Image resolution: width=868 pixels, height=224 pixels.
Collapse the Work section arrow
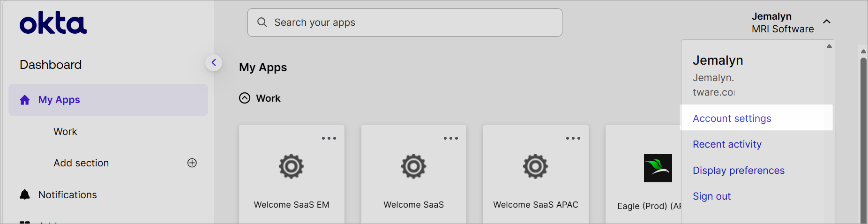[245, 98]
